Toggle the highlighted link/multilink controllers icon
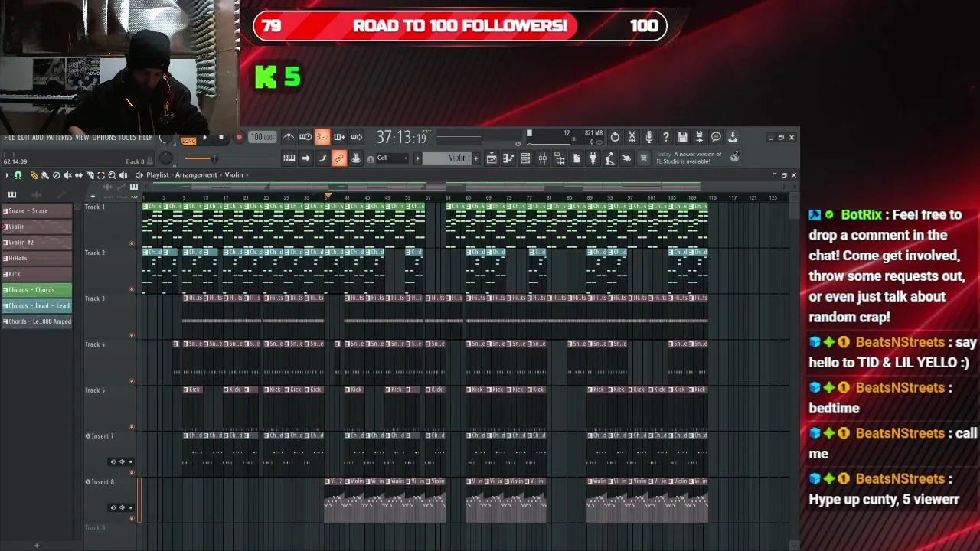Image resolution: width=980 pixels, height=551 pixels. (x=339, y=158)
